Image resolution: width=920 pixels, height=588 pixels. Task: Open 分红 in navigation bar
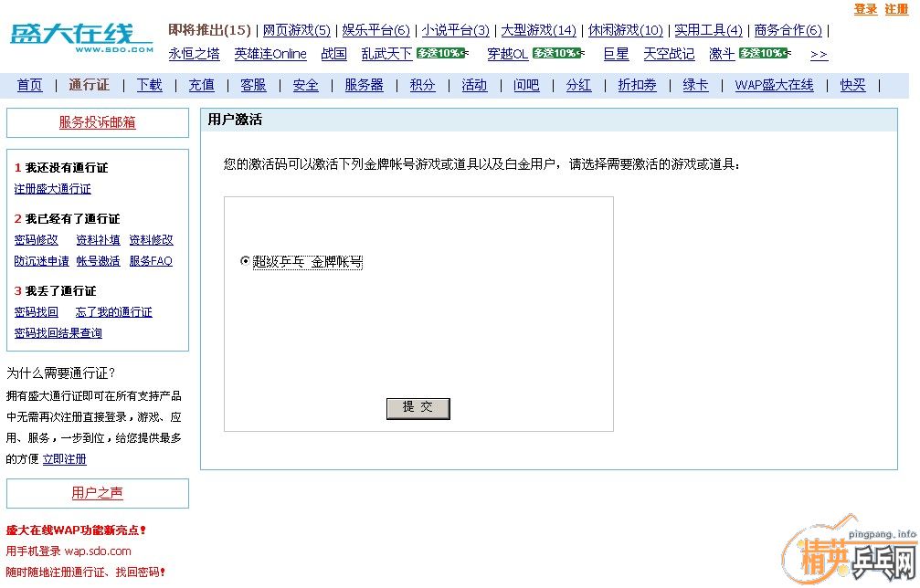coord(578,85)
